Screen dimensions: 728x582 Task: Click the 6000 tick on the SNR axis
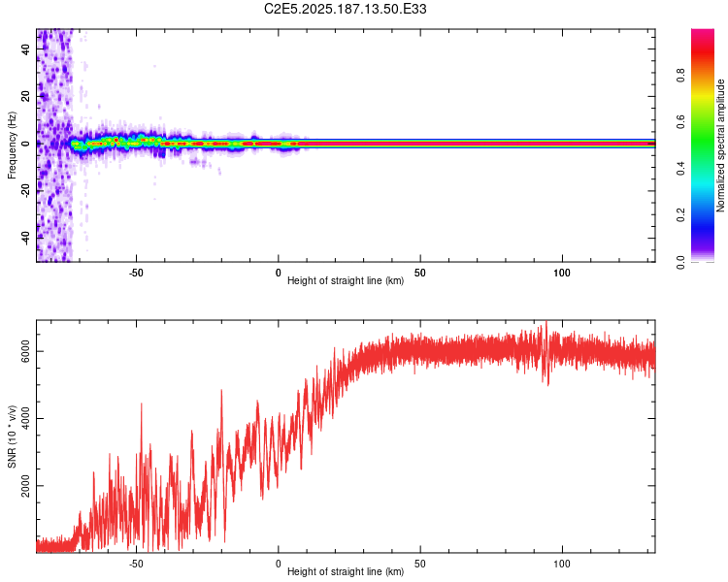click(x=26, y=351)
